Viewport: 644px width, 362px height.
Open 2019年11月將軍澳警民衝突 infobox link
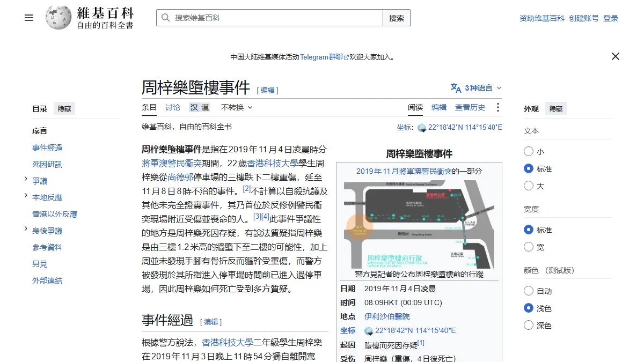point(404,172)
